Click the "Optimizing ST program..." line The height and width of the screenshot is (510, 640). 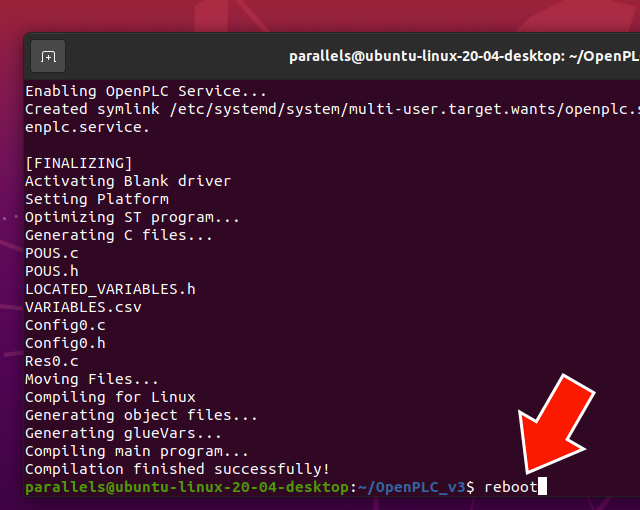pos(132,217)
